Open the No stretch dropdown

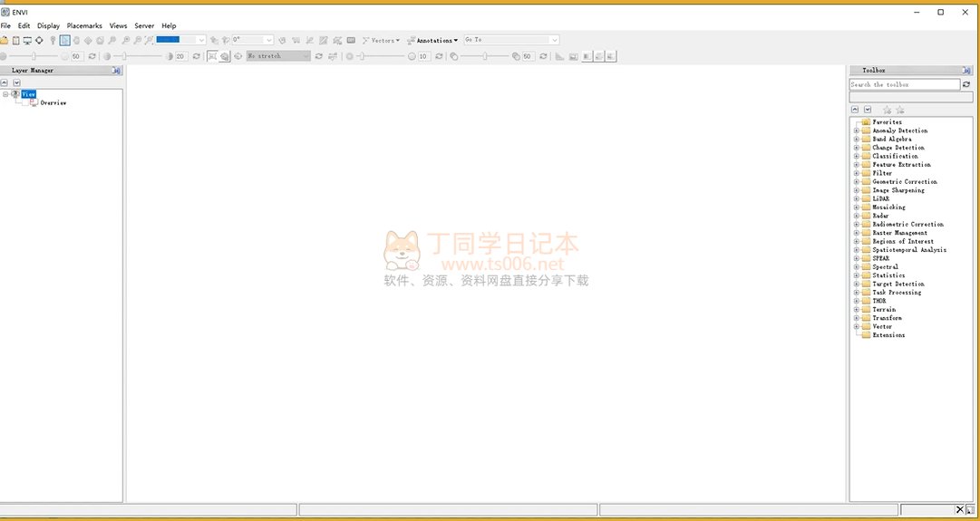[306, 56]
